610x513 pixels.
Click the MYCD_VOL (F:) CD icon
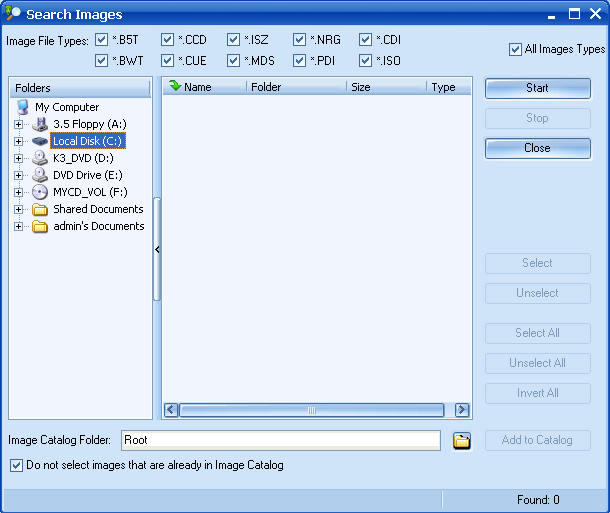pyautogui.click(x=40, y=192)
